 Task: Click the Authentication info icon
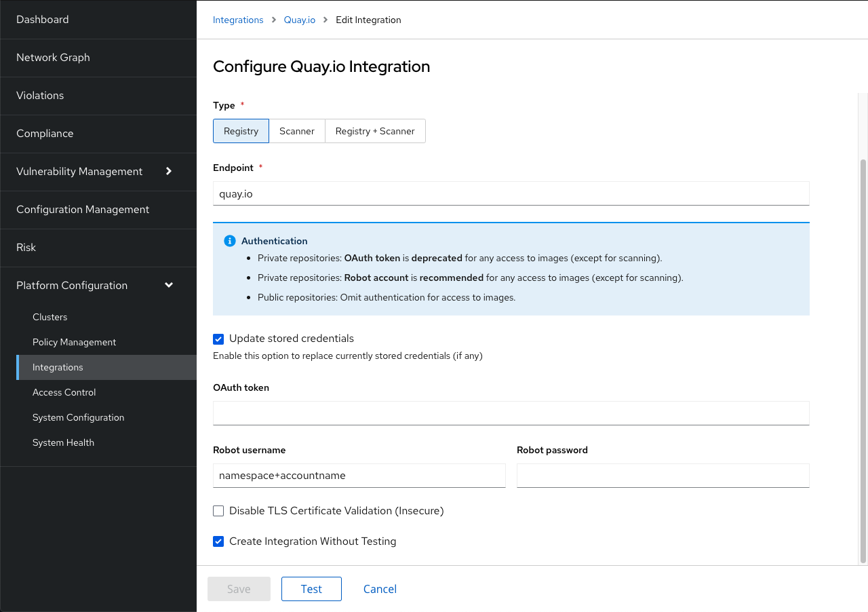[229, 241]
